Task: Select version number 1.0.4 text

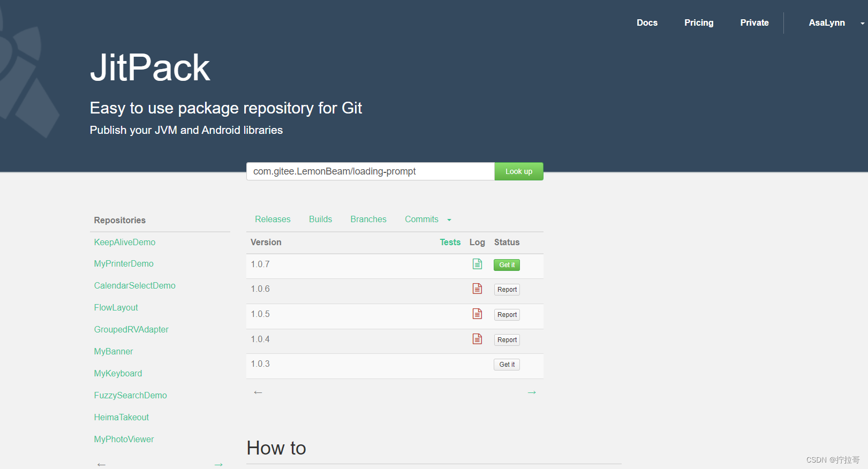Action: (x=260, y=339)
